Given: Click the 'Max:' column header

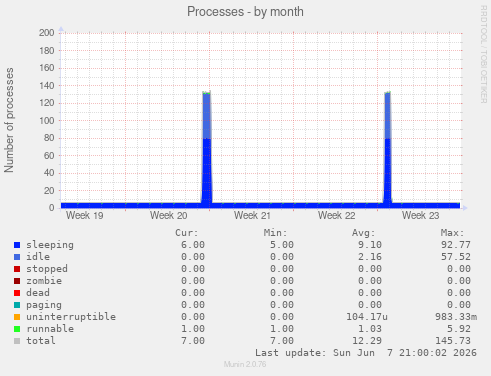Looking at the screenshot, I should (x=452, y=233).
